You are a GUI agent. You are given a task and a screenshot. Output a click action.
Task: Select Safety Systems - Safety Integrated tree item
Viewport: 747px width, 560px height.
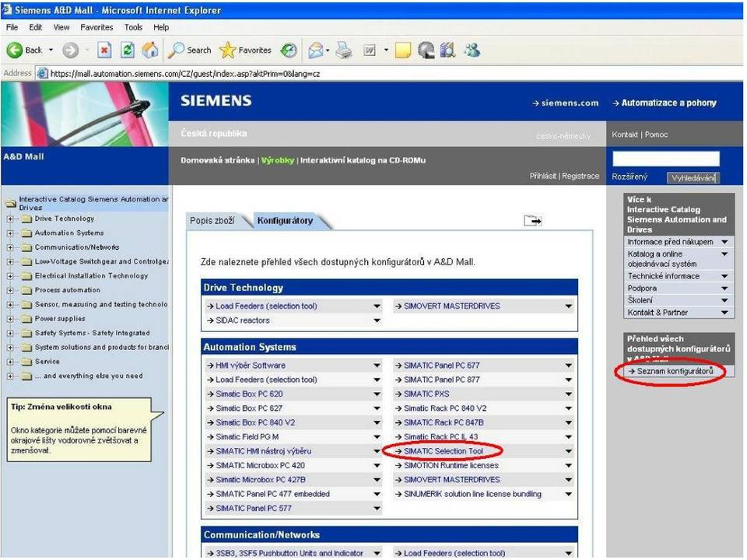[x=92, y=333]
